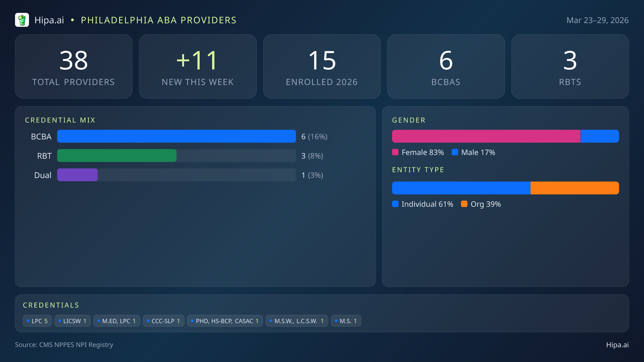
Task: Expand the CREDENTIALS section header
Action: [51, 305]
